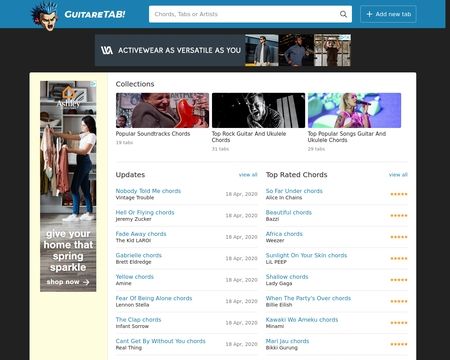
Task: Click artist name Real Thing
Action: (129, 348)
